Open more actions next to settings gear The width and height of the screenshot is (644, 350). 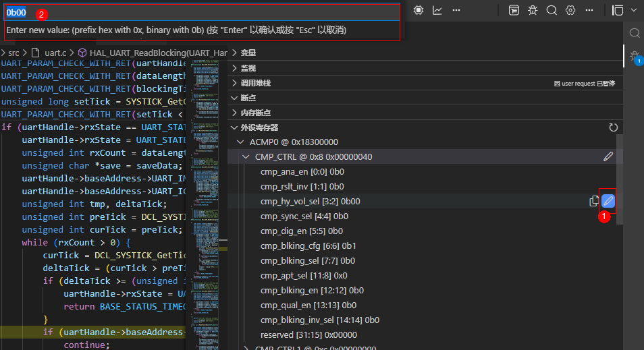pos(589,10)
